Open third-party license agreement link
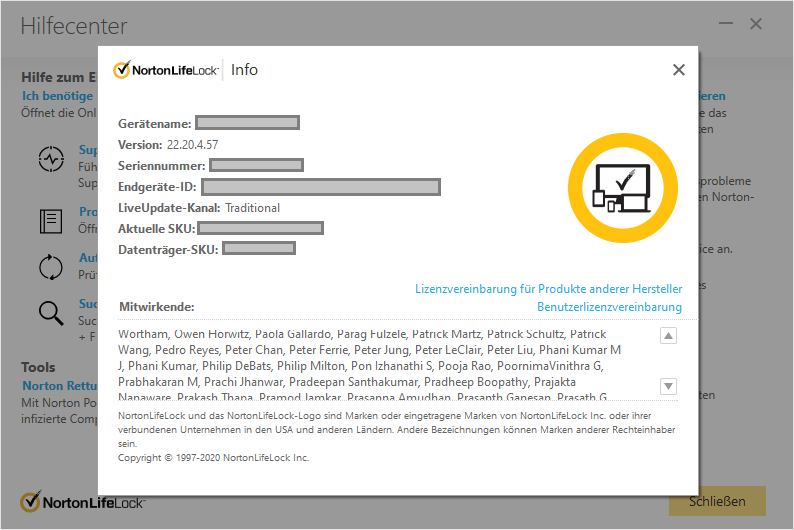 [x=548, y=289]
